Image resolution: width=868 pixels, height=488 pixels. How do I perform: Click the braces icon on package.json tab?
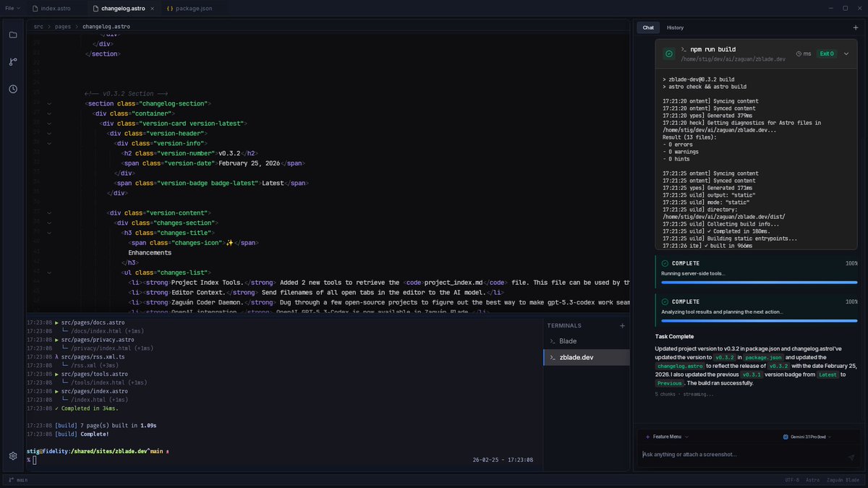tap(169, 8)
